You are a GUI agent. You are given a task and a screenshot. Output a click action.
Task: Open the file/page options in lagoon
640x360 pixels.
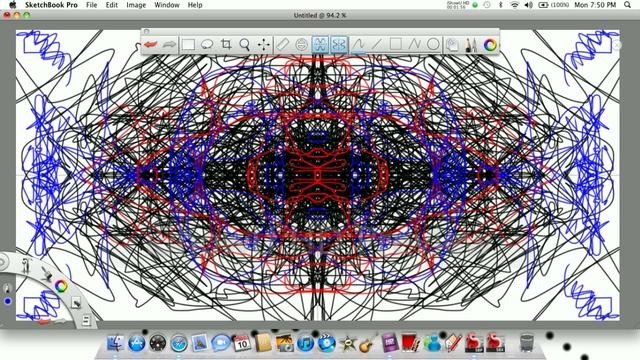(86, 320)
